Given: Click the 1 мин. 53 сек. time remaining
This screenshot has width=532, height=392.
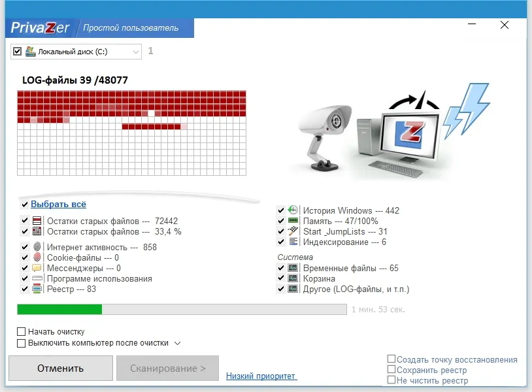Looking at the screenshot, I should click(x=378, y=309).
